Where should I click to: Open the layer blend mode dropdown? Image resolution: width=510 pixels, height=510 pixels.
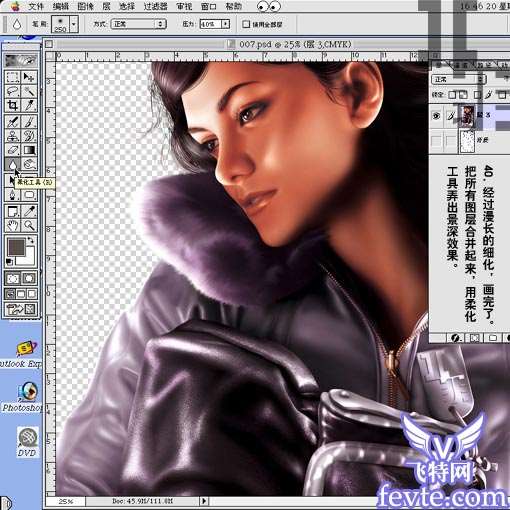[x=458, y=79]
